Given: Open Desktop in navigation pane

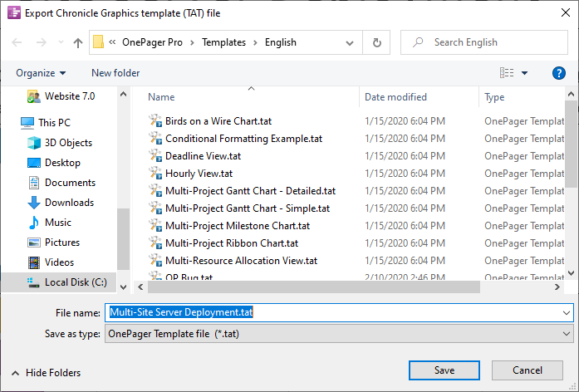Looking at the screenshot, I should (x=54, y=163).
